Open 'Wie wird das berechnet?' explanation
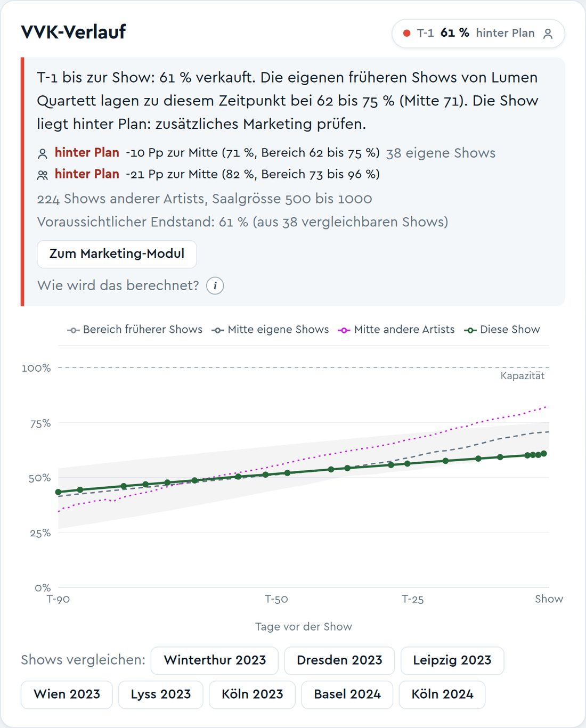Image resolution: width=586 pixels, height=728 pixels. tap(118, 285)
